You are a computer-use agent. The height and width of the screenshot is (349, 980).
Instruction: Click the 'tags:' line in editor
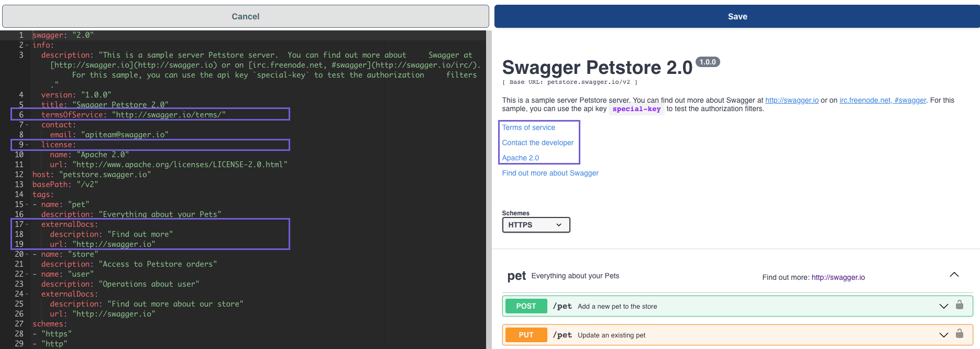tap(43, 194)
